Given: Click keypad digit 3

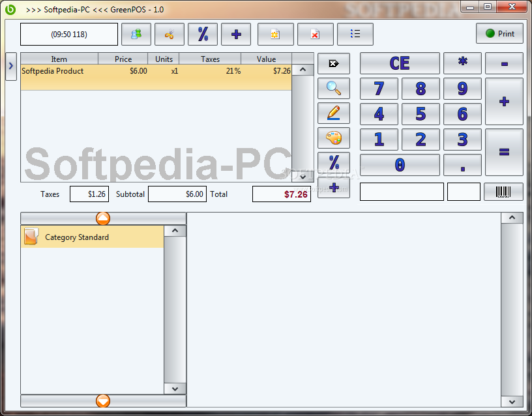Looking at the screenshot, I should (x=462, y=140).
